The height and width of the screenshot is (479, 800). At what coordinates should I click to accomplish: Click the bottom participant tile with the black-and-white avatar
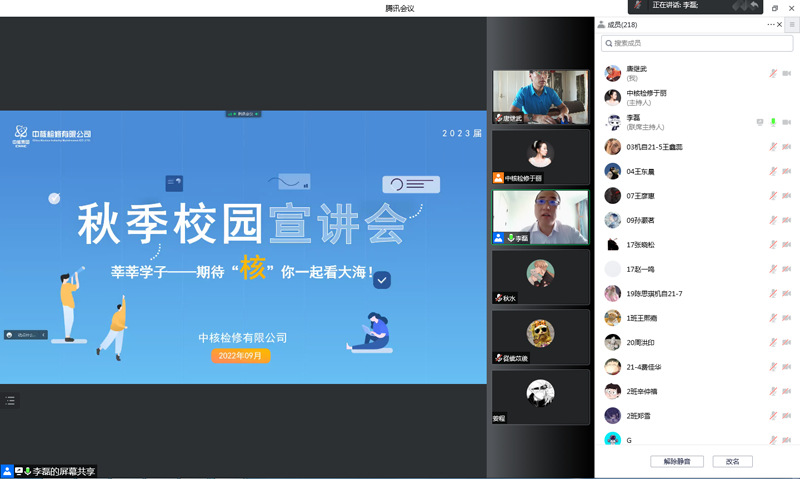540,397
